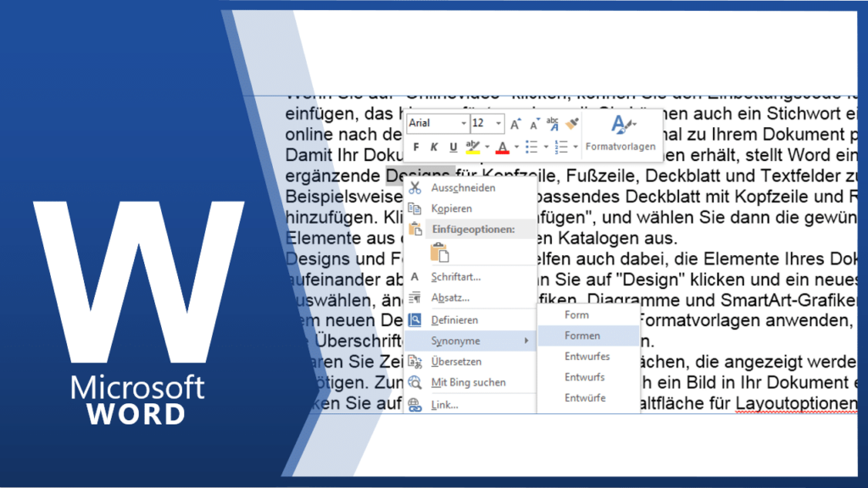Image resolution: width=868 pixels, height=488 pixels.
Task: Apply the numbered list icon
Action: (x=559, y=147)
